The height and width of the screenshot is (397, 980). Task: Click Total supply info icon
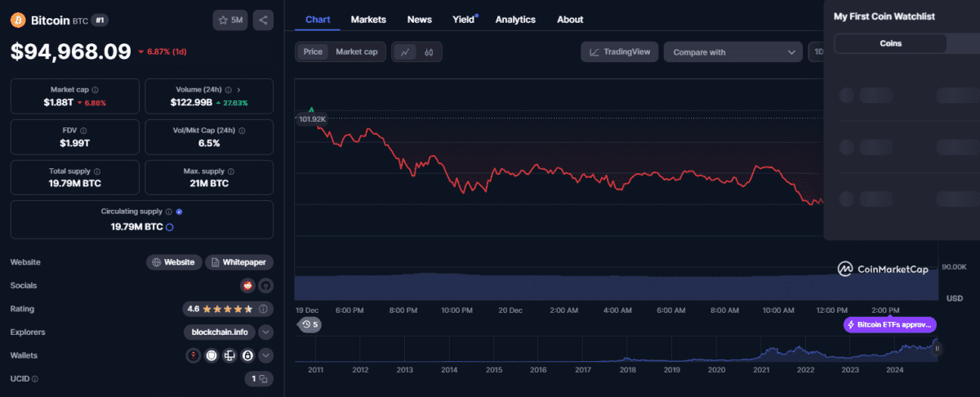point(97,171)
